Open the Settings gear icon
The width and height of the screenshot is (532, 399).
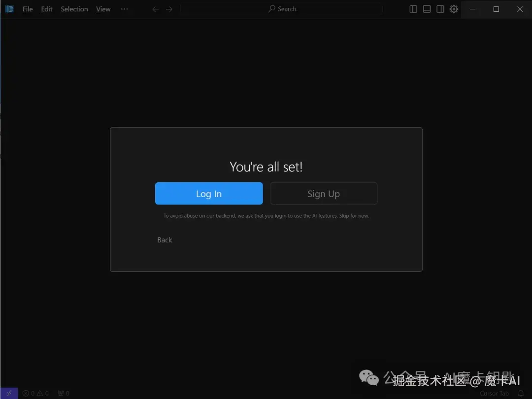pyautogui.click(x=454, y=9)
